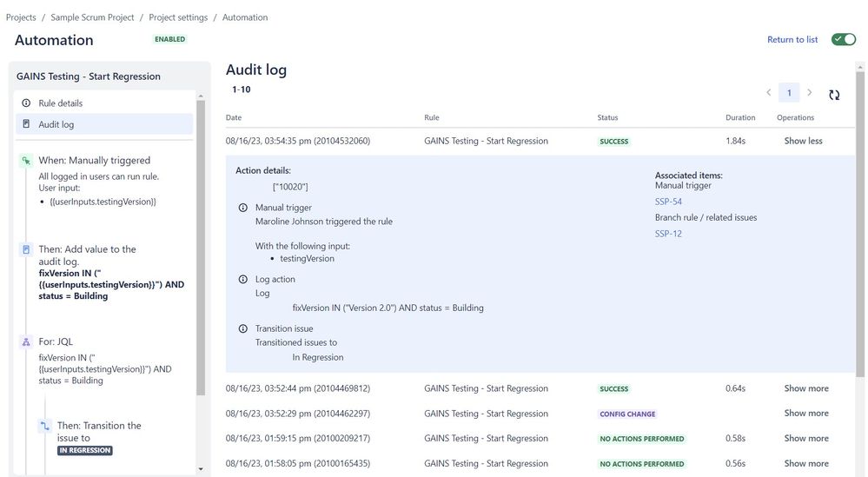
Task: Click the CONFIG CHANGE status badge
Action: pyautogui.click(x=627, y=414)
